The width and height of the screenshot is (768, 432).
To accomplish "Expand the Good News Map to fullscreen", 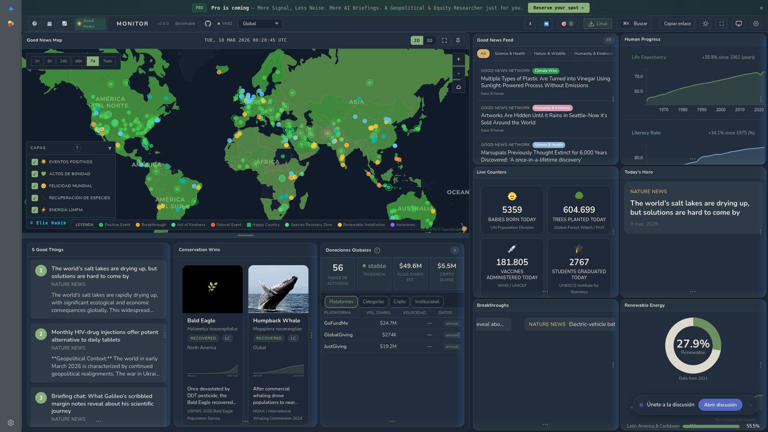I will (444, 40).
